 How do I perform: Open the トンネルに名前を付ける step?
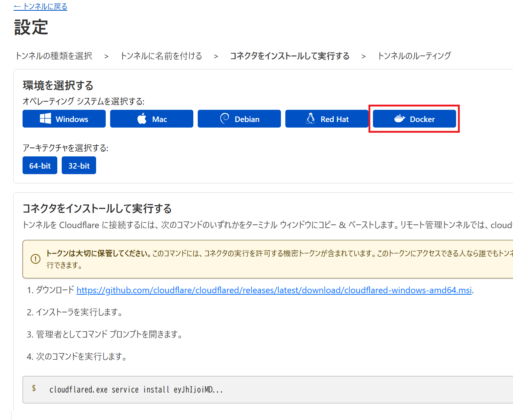(x=161, y=56)
